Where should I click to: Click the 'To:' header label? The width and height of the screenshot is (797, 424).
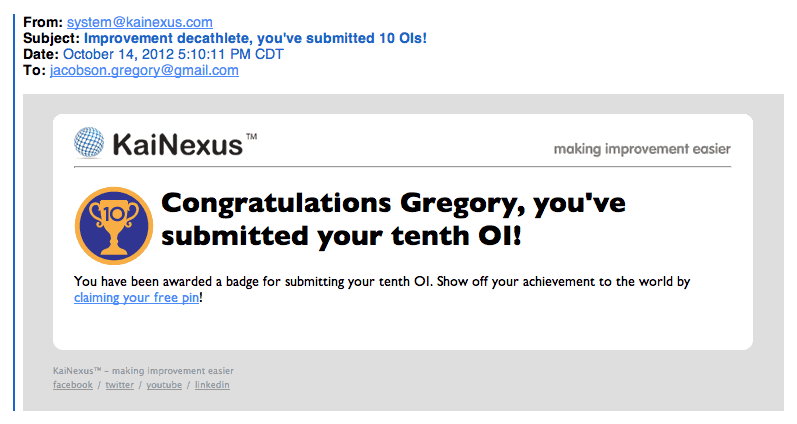pos(33,71)
